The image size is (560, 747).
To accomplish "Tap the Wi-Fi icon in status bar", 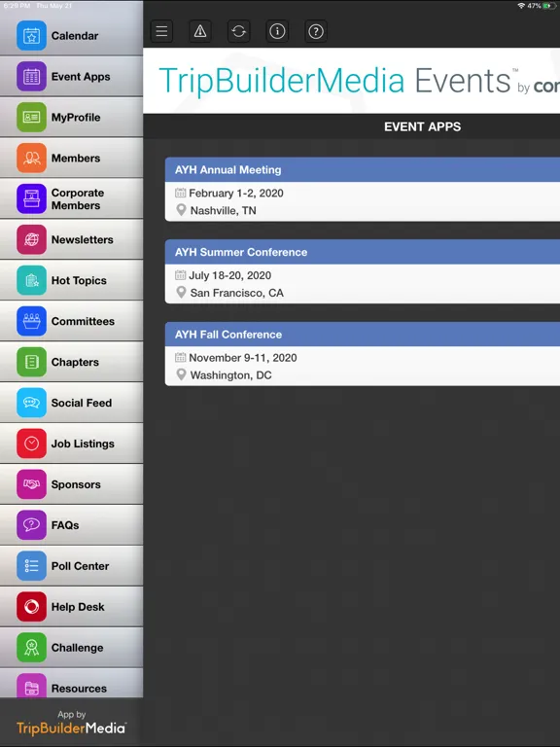I will coord(521,6).
